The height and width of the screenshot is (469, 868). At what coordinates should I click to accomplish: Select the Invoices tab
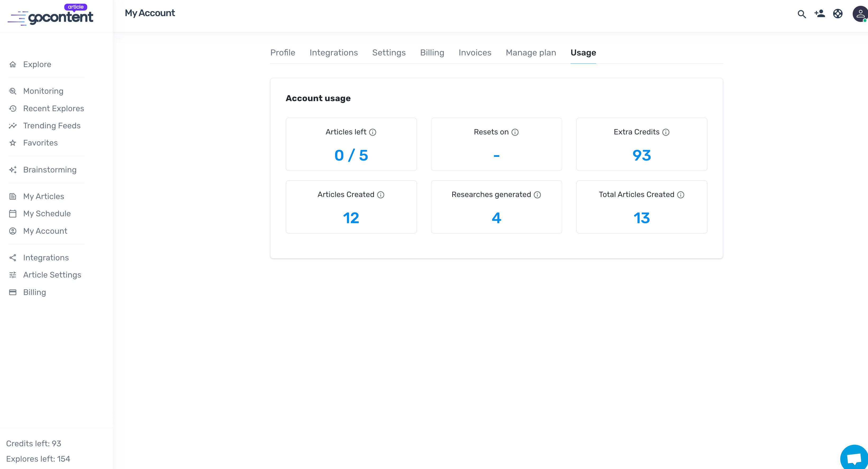[x=475, y=53]
